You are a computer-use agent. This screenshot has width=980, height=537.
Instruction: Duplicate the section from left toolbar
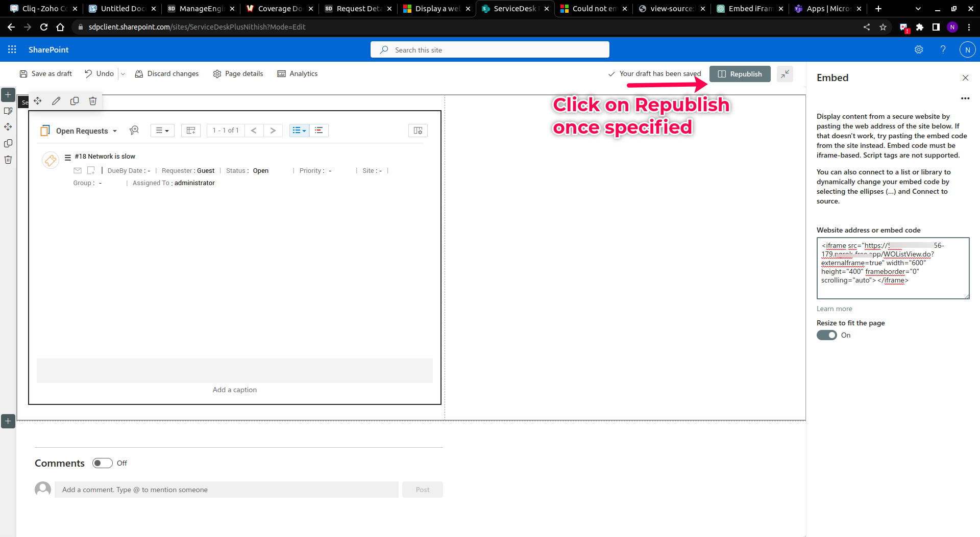pyautogui.click(x=8, y=143)
